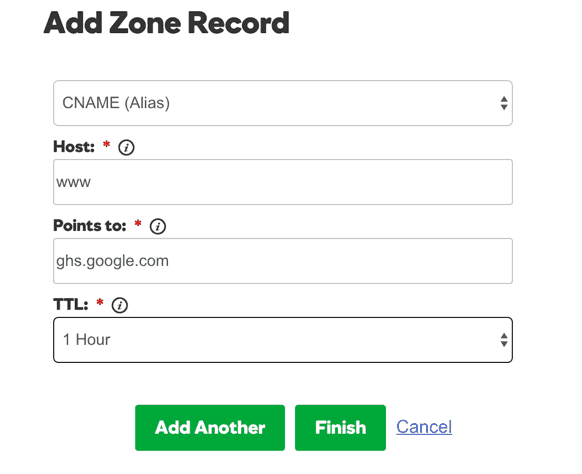Click the downward arrow of the TTL selector

tap(504, 344)
